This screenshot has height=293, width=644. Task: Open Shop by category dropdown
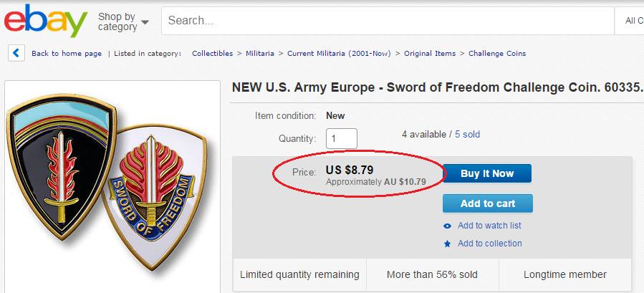[123, 21]
